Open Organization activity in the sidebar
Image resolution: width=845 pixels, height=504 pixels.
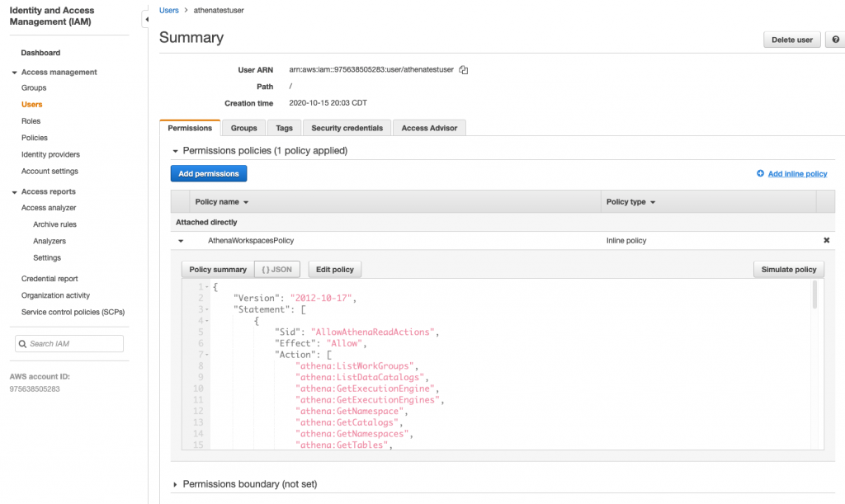55,295
